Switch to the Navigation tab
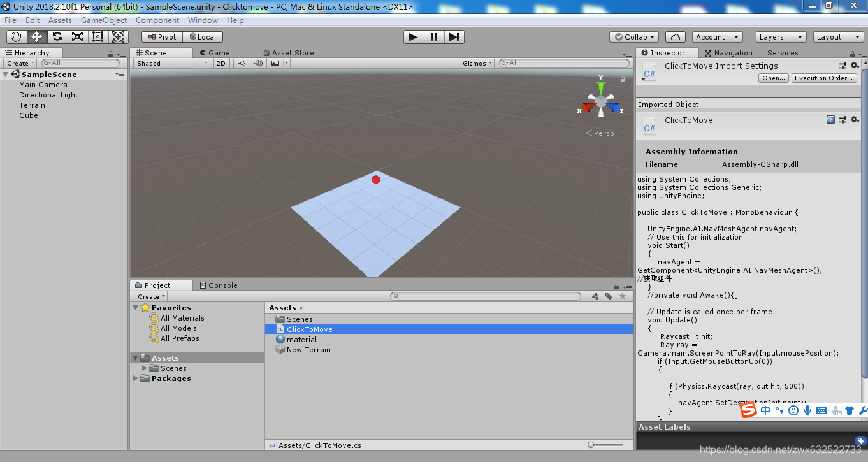Screen dimensions: 868x462 click(x=728, y=53)
